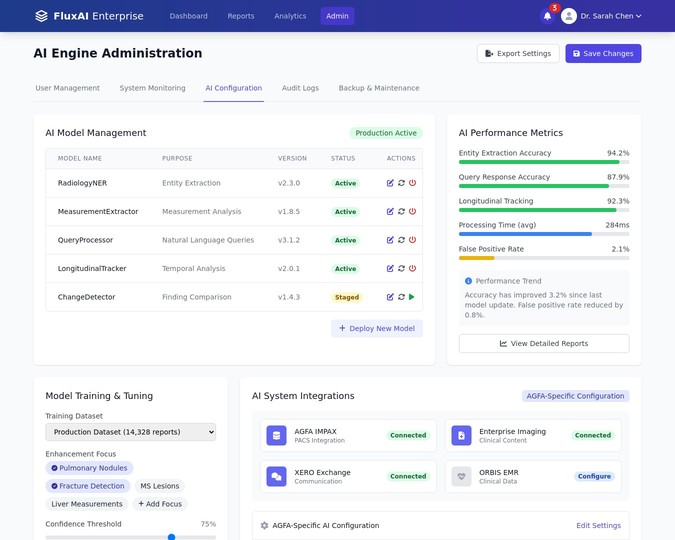Click the AGFA IMPAX database icon
675x540 pixels.
pos(276,435)
